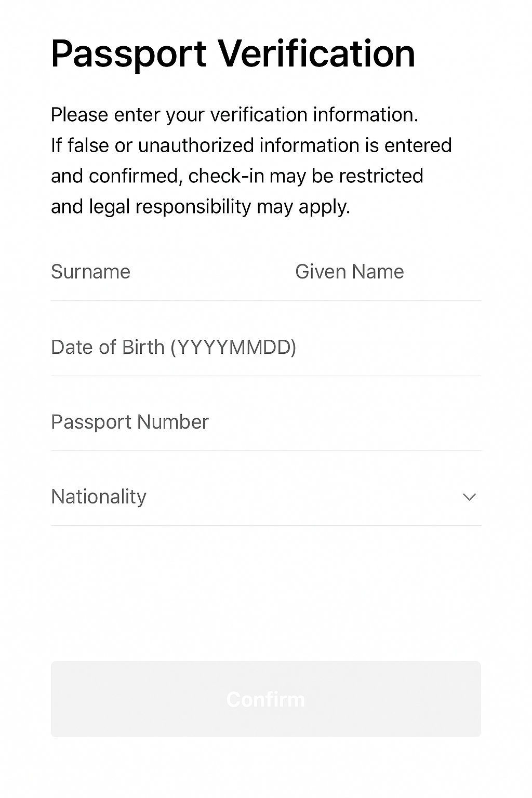The height and width of the screenshot is (798, 532).
Task: Click the 'check-in may be restricted' text line
Action: (x=237, y=176)
